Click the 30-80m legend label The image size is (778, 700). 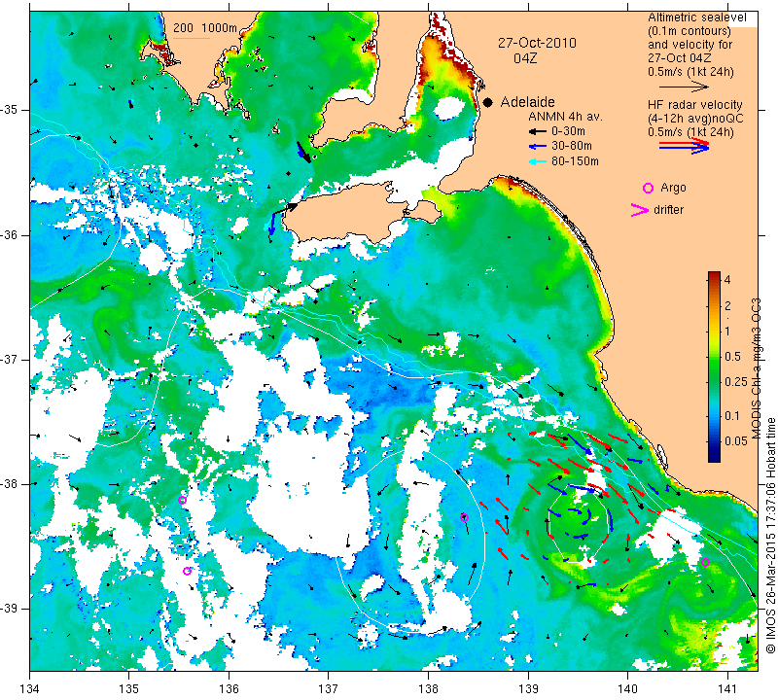pyautogui.click(x=572, y=146)
